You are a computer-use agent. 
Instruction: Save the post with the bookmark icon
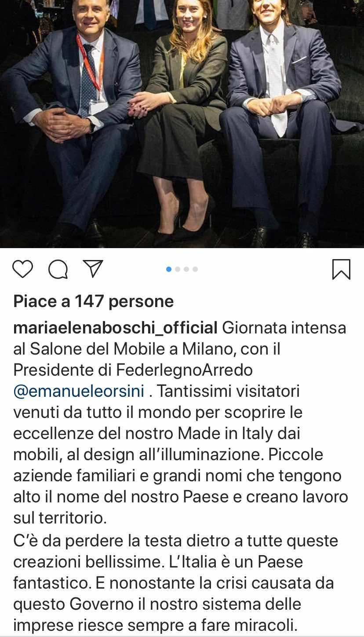point(341,269)
